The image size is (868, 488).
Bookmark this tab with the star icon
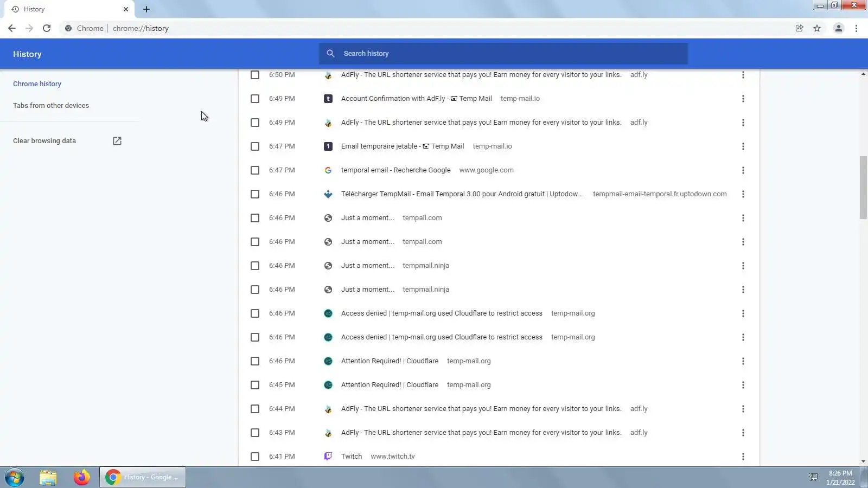pyautogui.click(x=817, y=28)
